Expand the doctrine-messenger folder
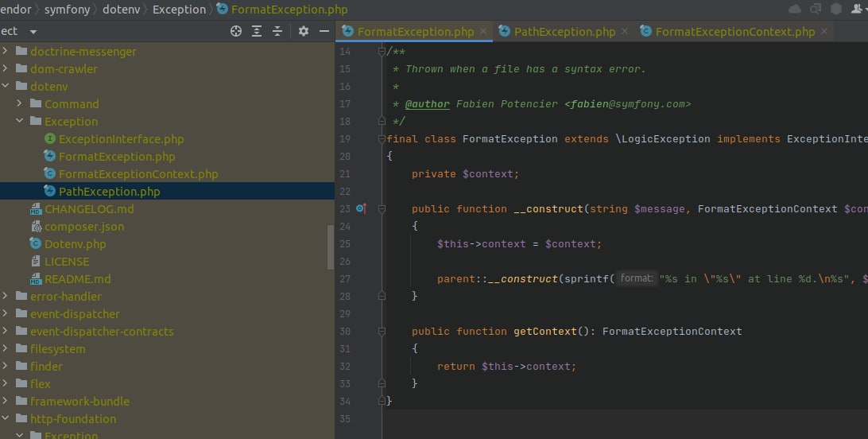868x439 pixels. (5, 51)
